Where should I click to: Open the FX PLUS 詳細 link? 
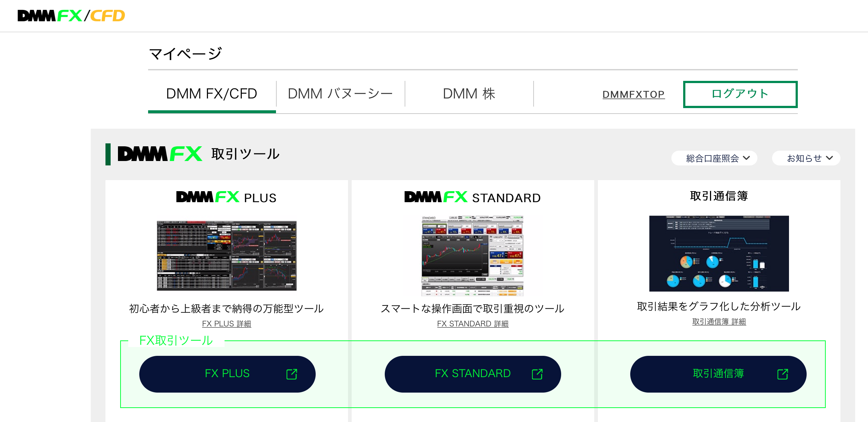pyautogui.click(x=226, y=324)
